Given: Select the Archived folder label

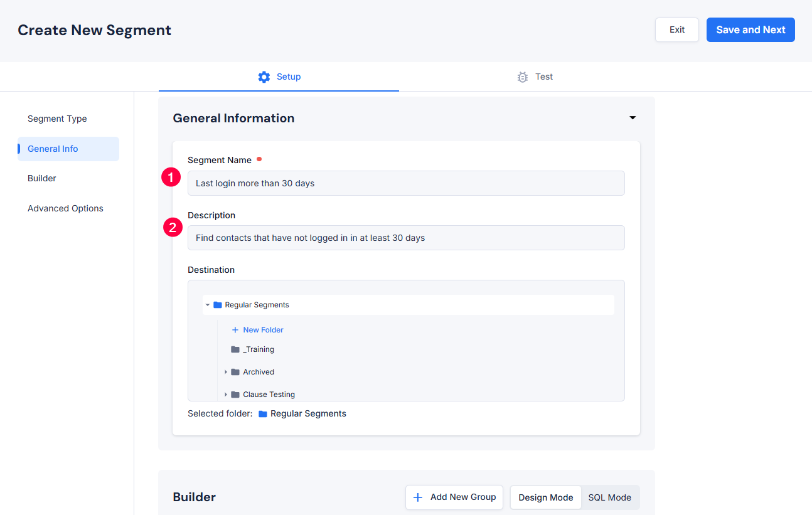Looking at the screenshot, I should [259, 372].
